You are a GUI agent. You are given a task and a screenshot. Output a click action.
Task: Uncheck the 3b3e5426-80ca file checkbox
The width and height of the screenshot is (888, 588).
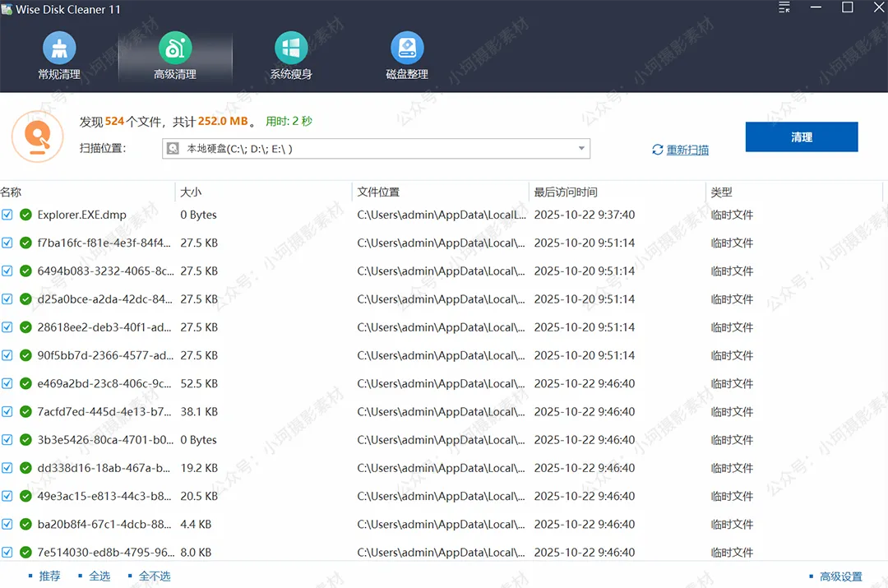(7, 440)
